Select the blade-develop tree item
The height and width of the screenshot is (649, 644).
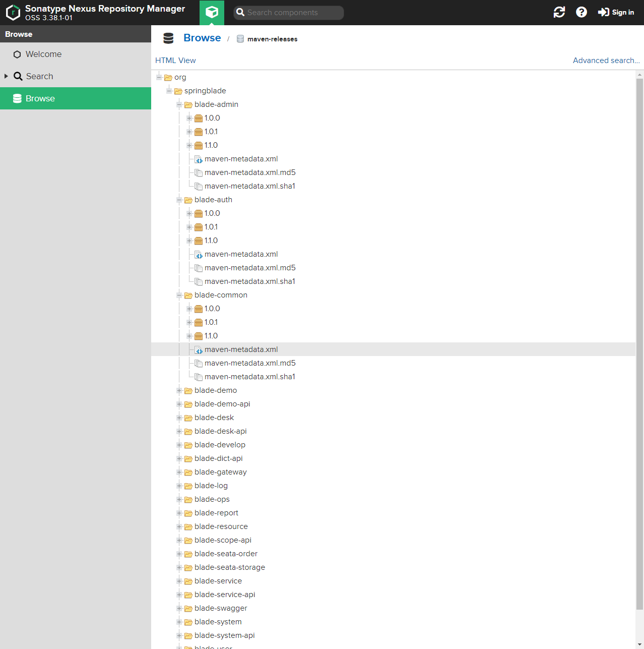220,445
